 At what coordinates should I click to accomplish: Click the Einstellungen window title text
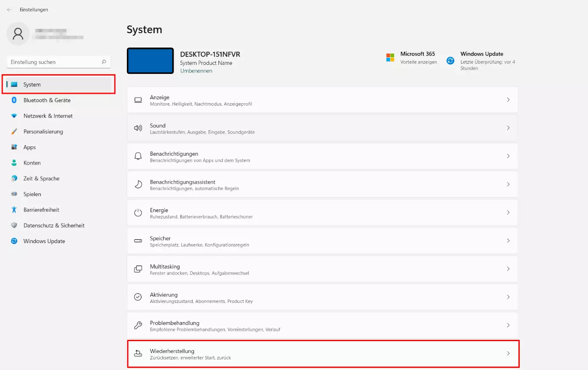34,9
